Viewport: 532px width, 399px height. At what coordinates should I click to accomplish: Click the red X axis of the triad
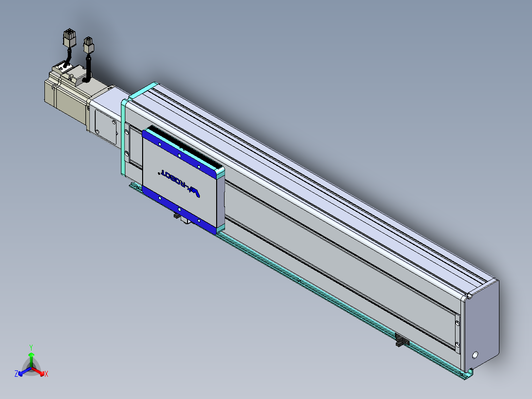click(x=38, y=371)
